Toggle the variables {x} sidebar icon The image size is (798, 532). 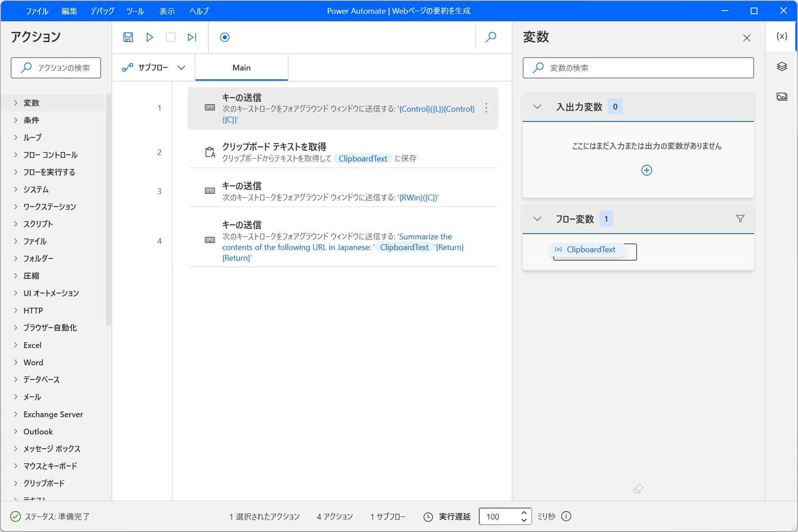(782, 36)
